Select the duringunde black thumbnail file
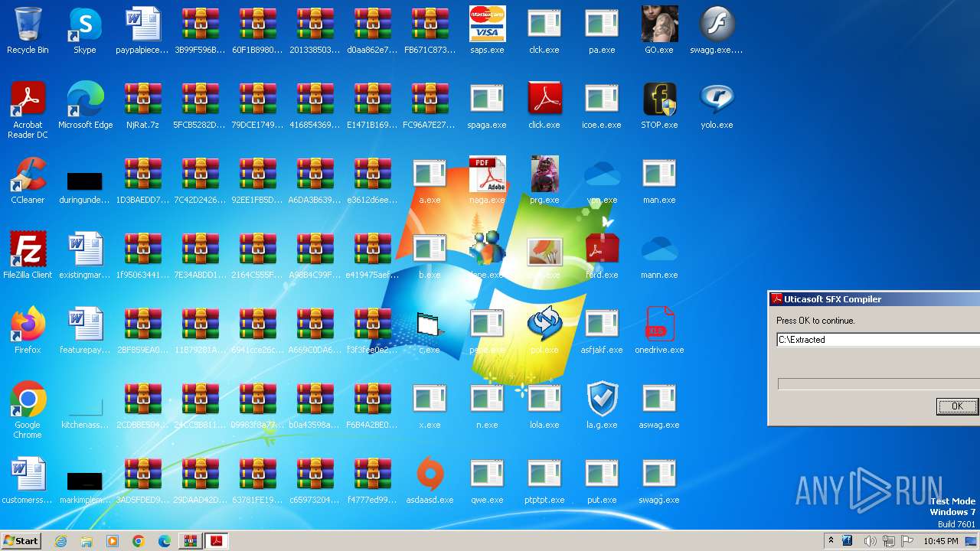Viewport: 980px width, 551px height. tap(85, 181)
